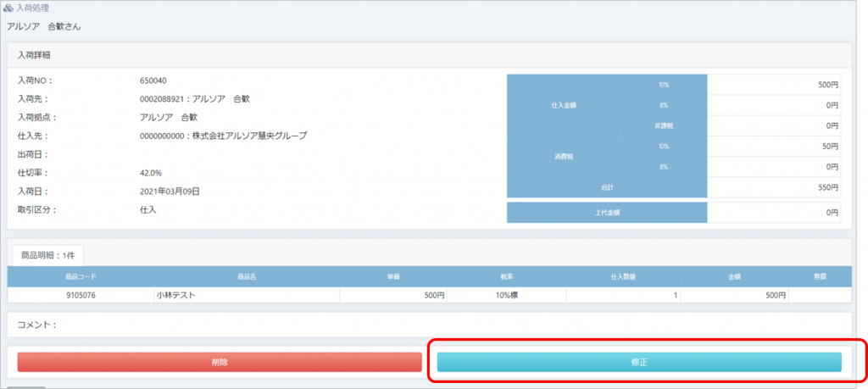Click the 無償 column header
Screen dimensions: 868x389
pos(819,276)
